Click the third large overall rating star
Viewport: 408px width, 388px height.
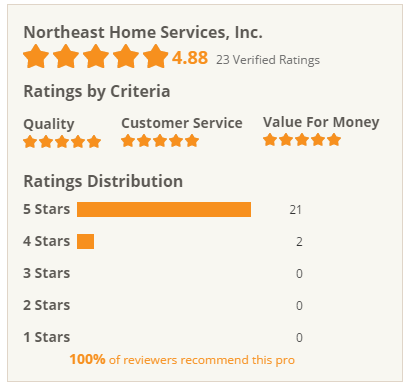(96, 56)
